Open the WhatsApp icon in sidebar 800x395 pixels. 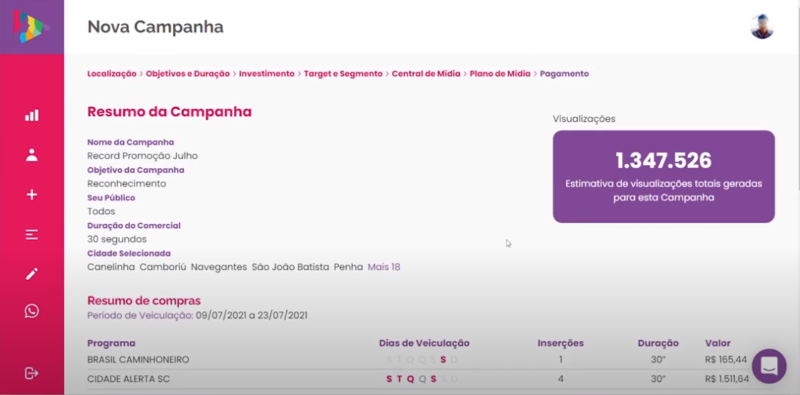[x=32, y=311]
